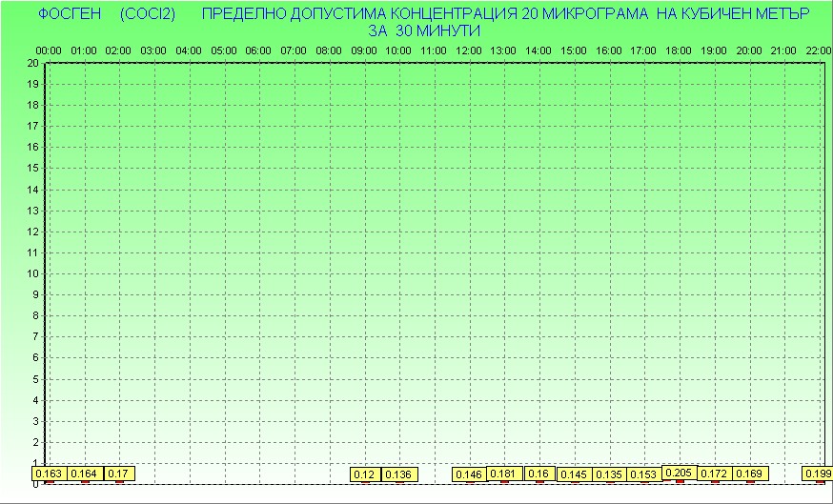This screenshot has width=833, height=504.
Task: Click the 02:00 time axis label
Action: [x=118, y=50]
